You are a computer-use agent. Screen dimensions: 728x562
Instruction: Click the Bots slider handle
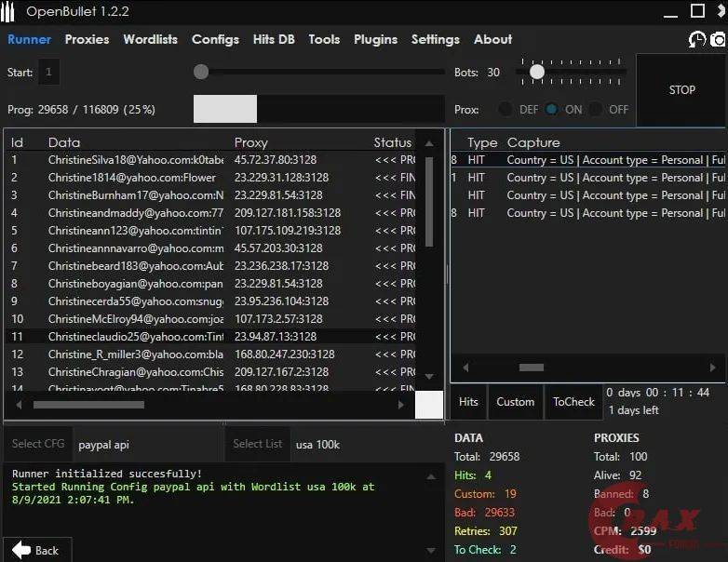(537, 72)
